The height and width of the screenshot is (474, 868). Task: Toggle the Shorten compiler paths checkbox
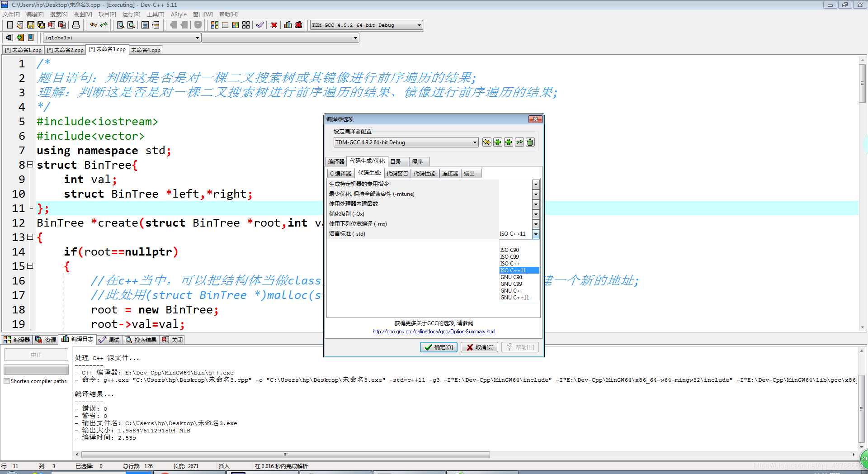tap(7, 381)
